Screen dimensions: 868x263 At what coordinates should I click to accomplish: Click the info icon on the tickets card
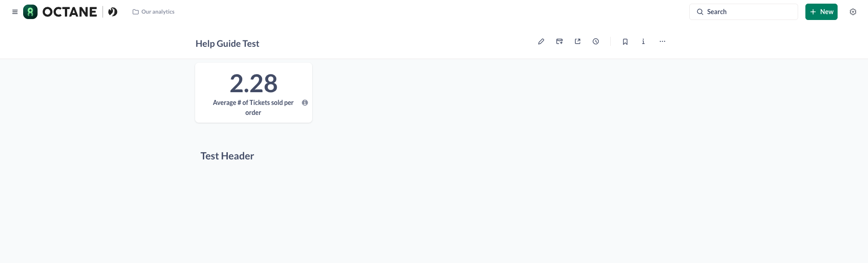click(305, 103)
